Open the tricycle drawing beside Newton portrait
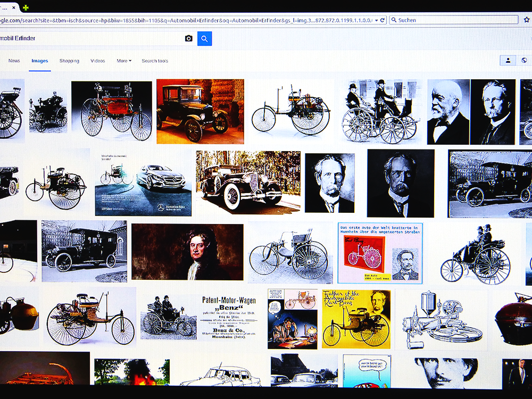532x399 pixels. click(x=290, y=252)
